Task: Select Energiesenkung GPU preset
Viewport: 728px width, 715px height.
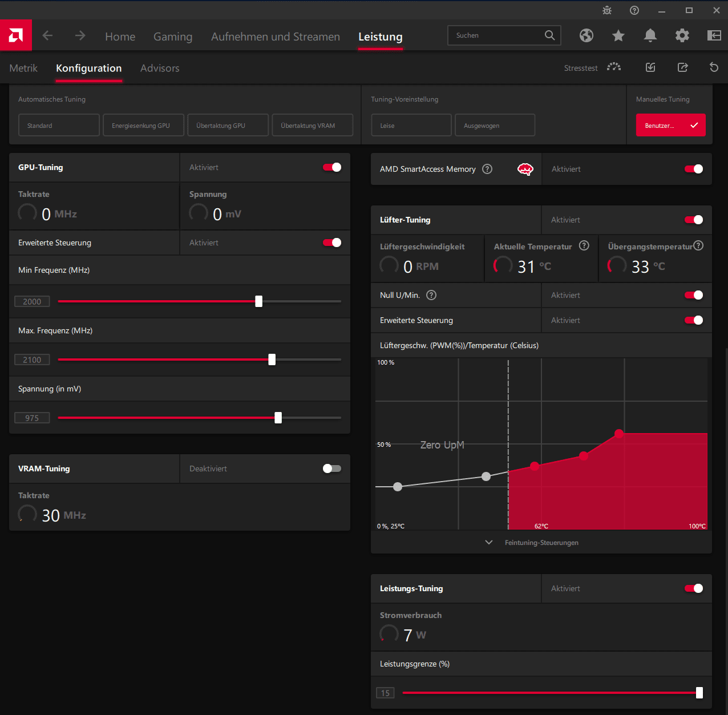Action: point(143,125)
